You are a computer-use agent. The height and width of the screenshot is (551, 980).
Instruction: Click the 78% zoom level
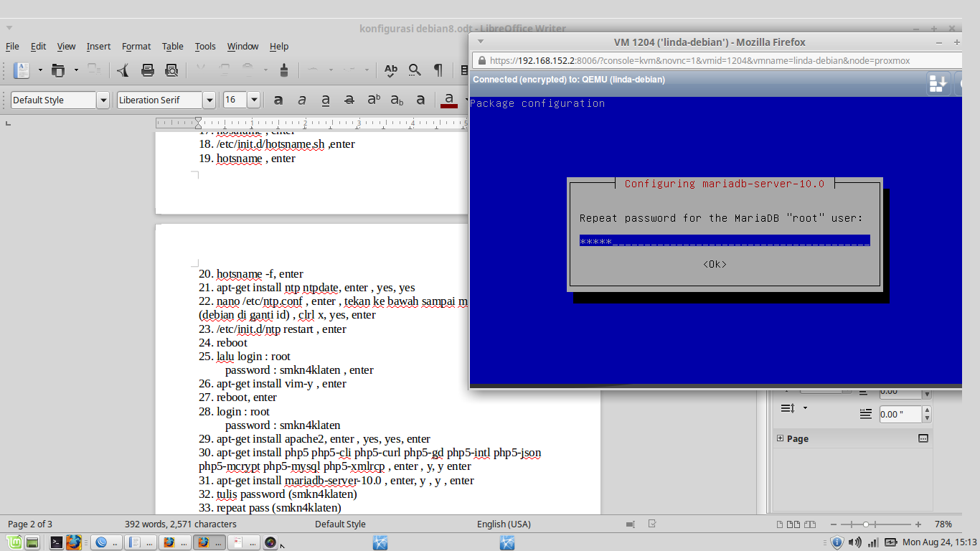pos(943,524)
